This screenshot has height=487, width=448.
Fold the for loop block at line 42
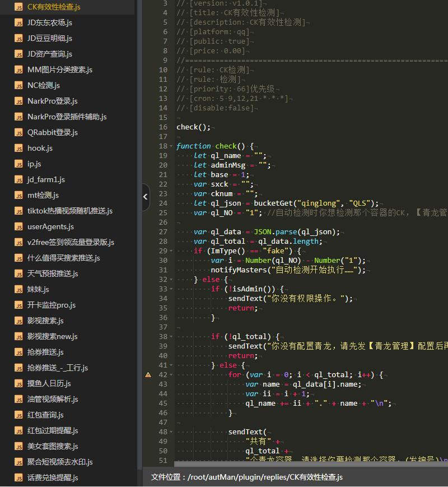[173, 374]
